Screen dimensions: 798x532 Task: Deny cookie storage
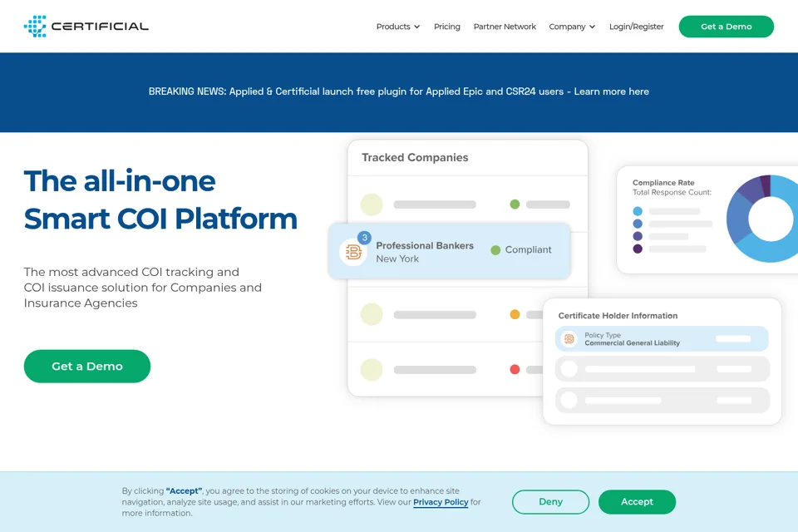550,502
